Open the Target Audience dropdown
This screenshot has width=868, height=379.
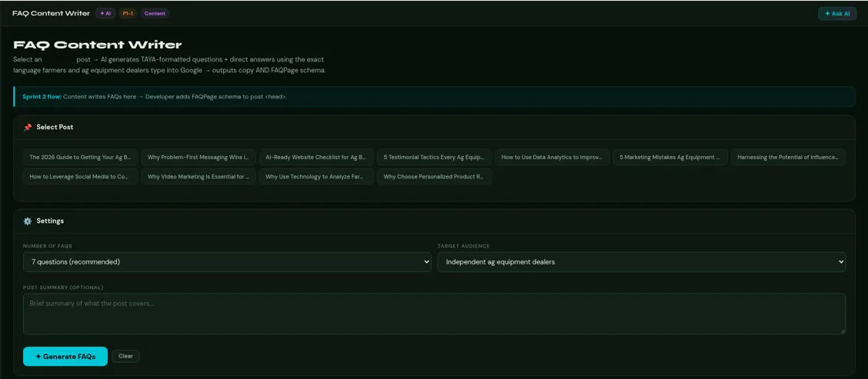point(642,261)
